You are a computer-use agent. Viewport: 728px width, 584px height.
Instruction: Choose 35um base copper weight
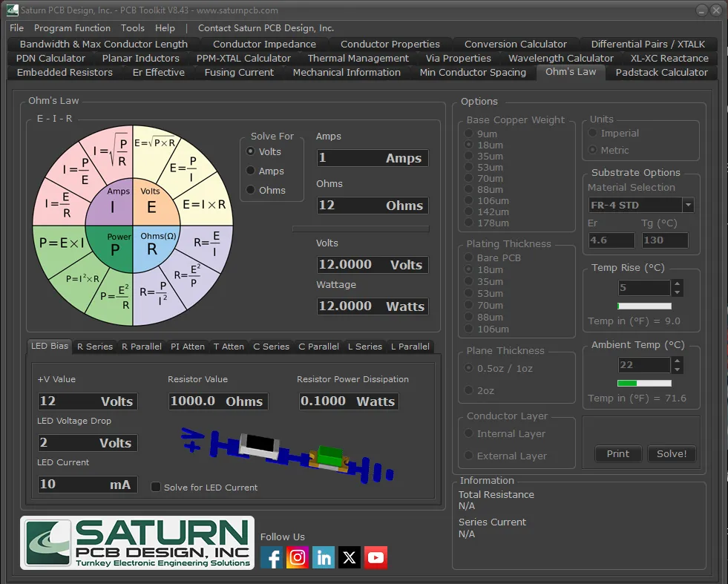click(x=484, y=156)
